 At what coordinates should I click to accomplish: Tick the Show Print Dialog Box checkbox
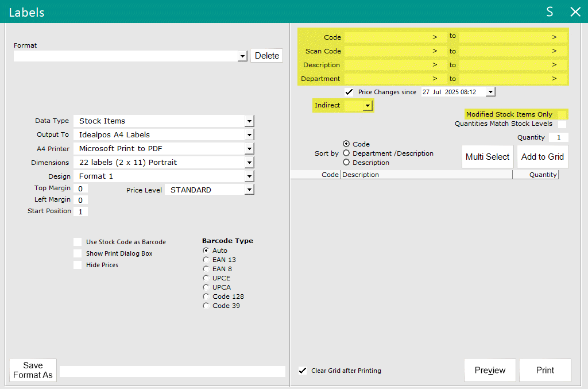78,253
